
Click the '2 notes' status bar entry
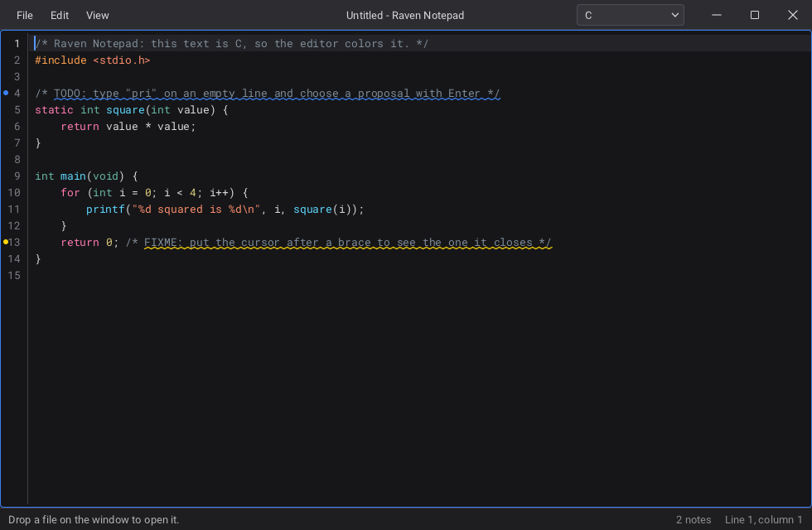click(694, 520)
